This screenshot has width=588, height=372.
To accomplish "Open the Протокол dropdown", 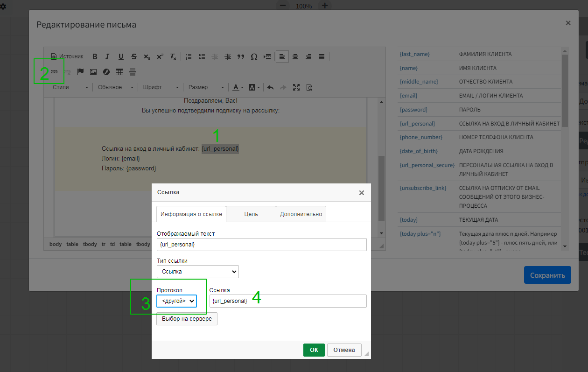I will tap(177, 301).
